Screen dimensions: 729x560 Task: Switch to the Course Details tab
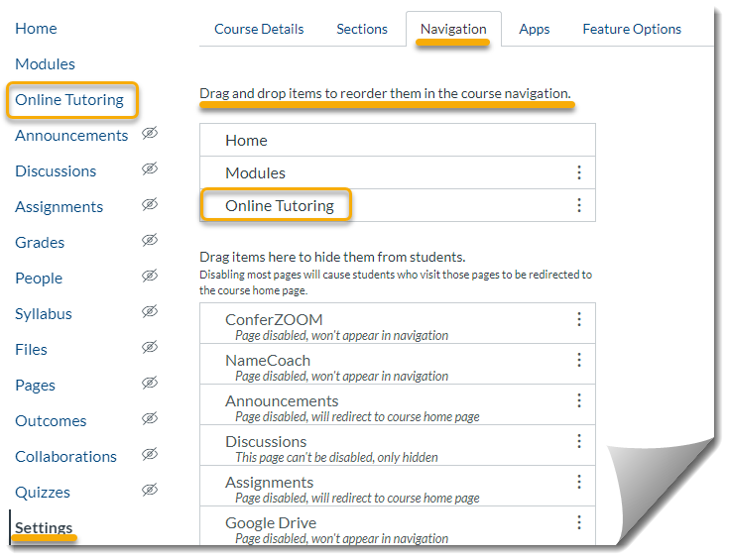(259, 29)
